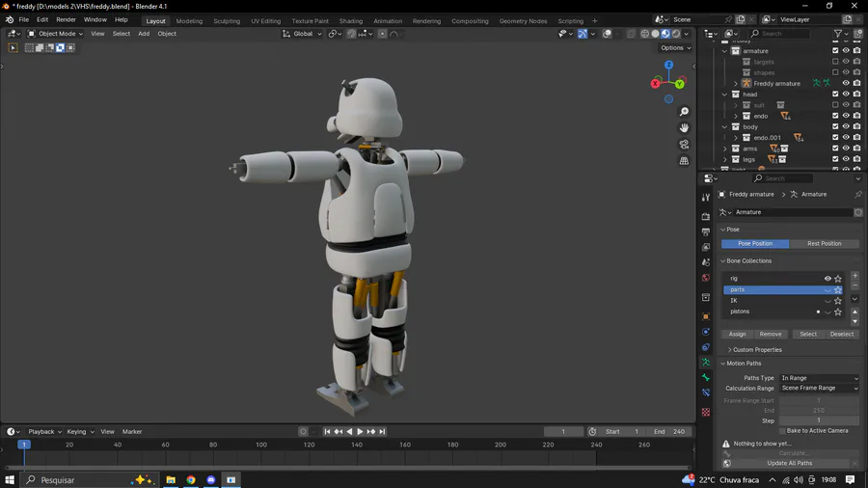The height and width of the screenshot is (488, 868).
Task: Expand the arms collection in outliner
Action: pos(725,149)
